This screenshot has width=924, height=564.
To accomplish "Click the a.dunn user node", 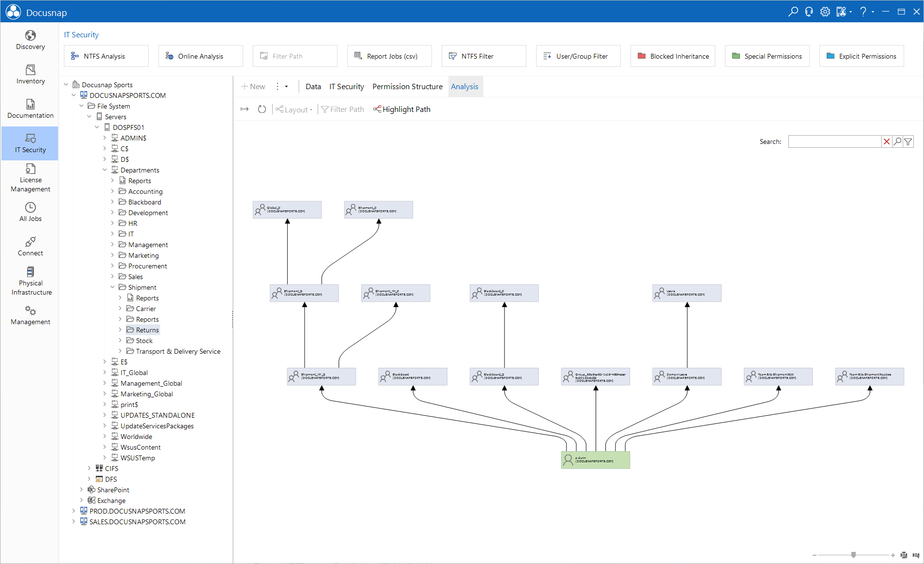I will pos(595,460).
